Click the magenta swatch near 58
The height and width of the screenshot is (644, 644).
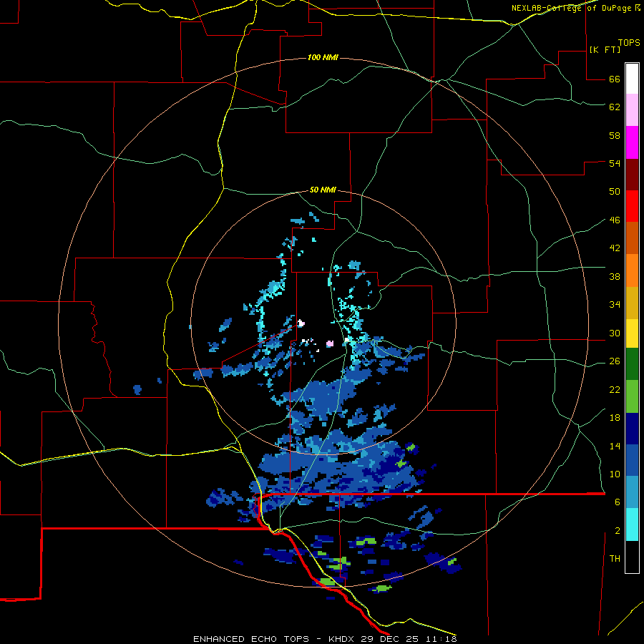(632, 142)
